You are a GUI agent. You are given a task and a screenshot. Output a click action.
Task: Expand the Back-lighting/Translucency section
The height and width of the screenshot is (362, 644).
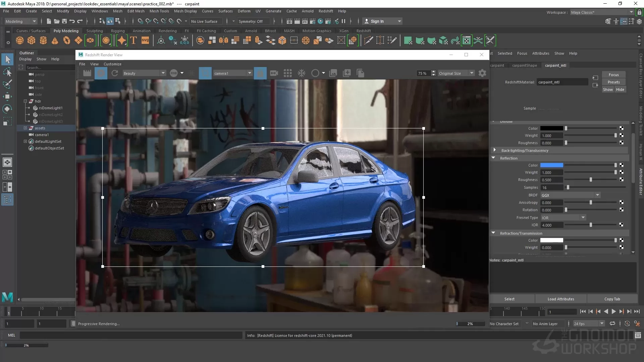coord(494,150)
